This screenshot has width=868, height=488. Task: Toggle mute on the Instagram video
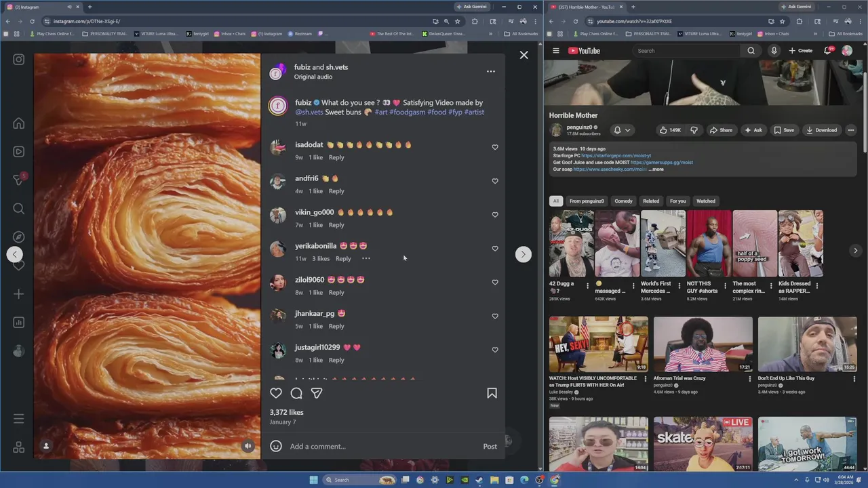pyautogui.click(x=248, y=446)
